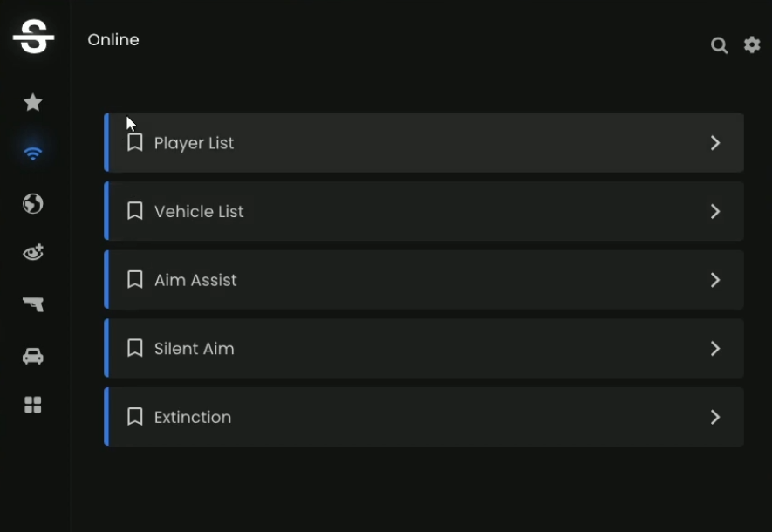Open the Aim Assist menu entry
Screen dimensions: 772x532
[195, 280]
